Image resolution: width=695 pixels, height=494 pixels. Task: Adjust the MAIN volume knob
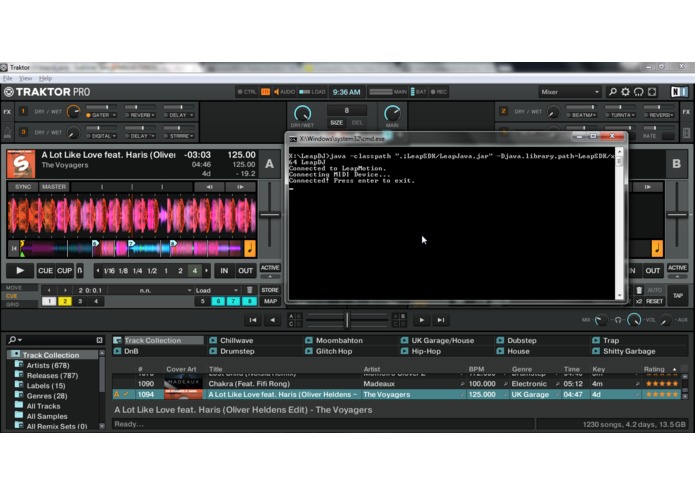[x=392, y=113]
